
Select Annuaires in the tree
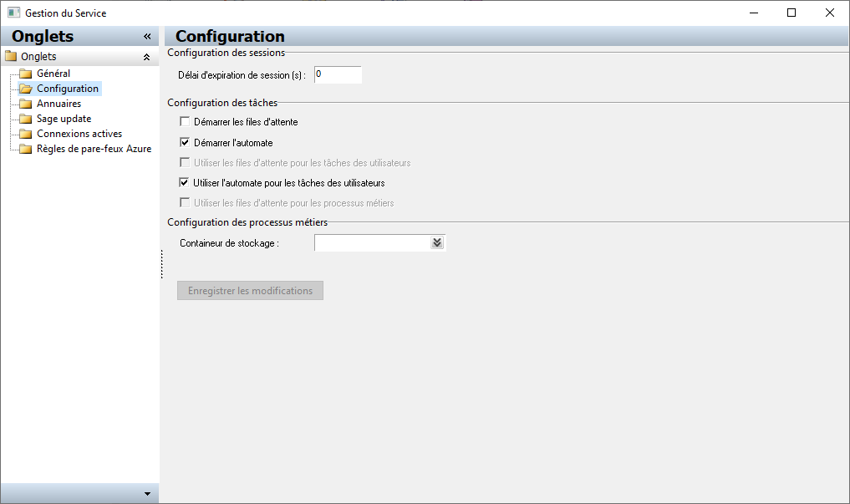pyautogui.click(x=59, y=104)
